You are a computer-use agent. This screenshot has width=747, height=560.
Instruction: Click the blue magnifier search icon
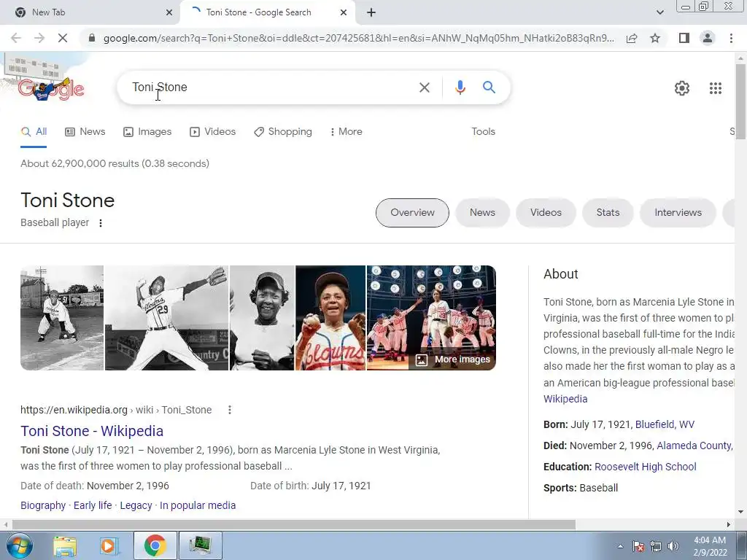489,87
